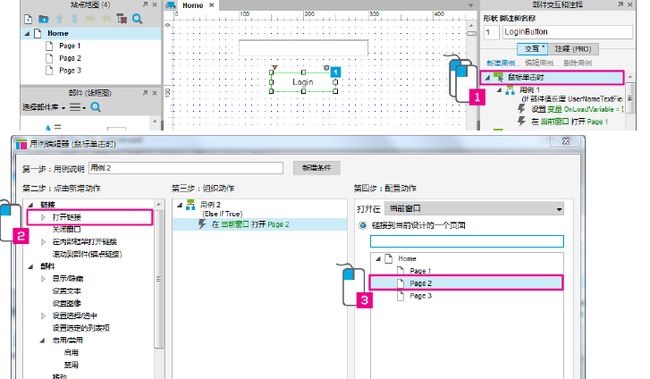
Task: Open the sitemap search magnifier
Action: (137, 19)
